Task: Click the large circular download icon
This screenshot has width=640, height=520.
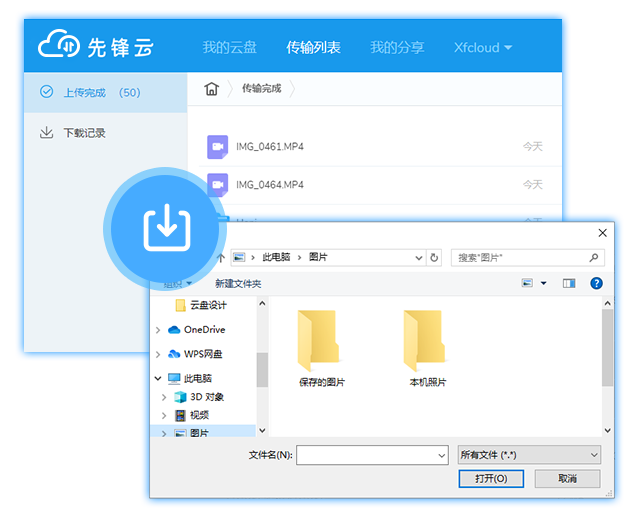Action: (x=167, y=229)
